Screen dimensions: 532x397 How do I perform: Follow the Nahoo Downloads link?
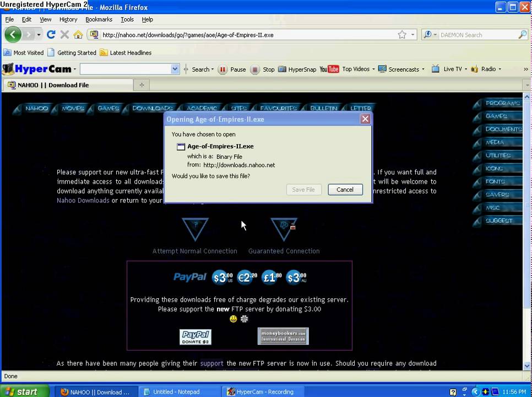click(83, 200)
